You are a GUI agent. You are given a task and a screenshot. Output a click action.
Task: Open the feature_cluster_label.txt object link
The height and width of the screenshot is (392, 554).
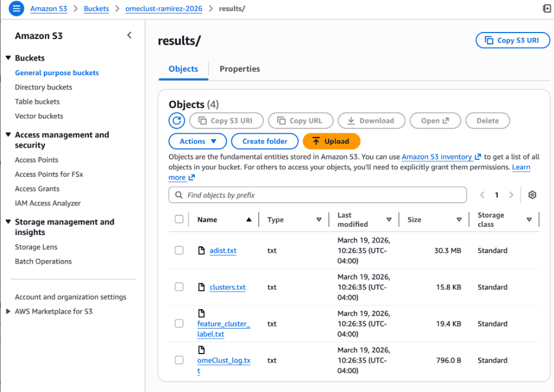coord(223,329)
